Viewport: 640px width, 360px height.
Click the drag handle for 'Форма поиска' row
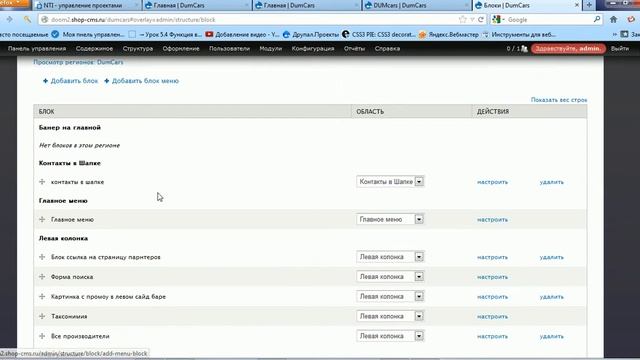[x=42, y=276]
